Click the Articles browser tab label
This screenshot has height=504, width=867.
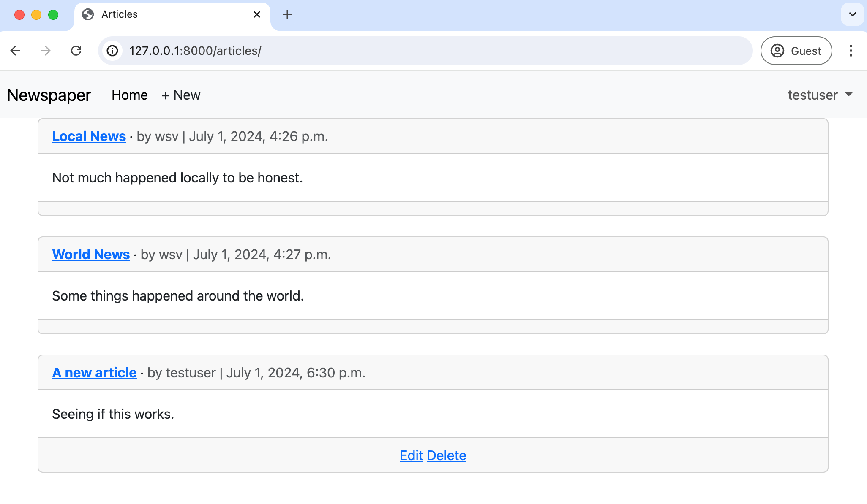tap(120, 14)
